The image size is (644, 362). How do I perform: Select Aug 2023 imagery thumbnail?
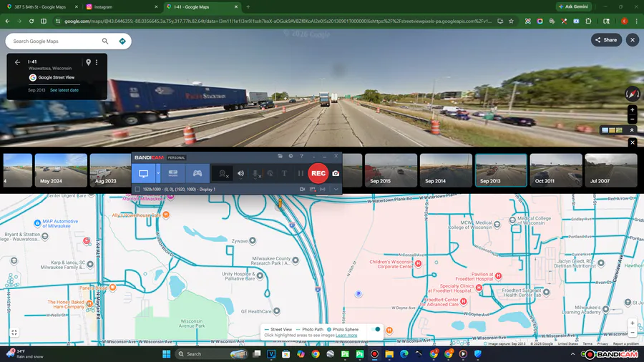[x=110, y=170]
